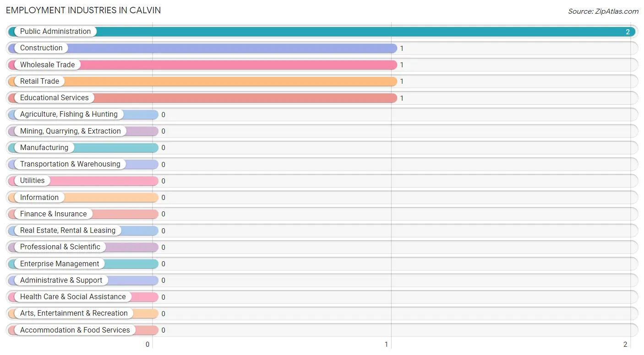
Task: Click the value 1 beside Construction bar
Action: pos(402,48)
